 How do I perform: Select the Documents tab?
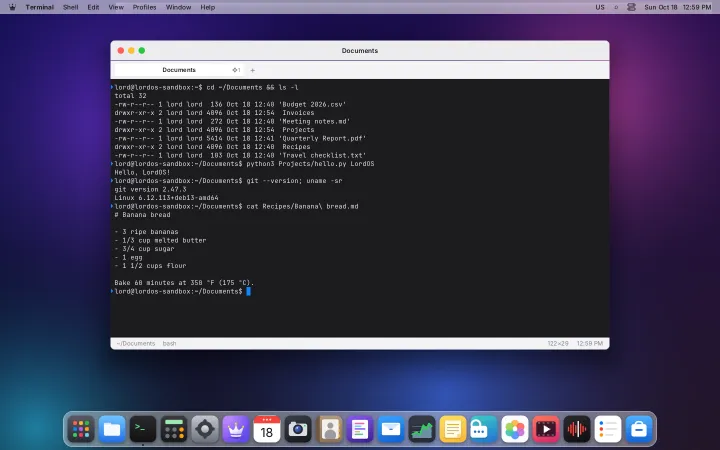[x=179, y=70]
